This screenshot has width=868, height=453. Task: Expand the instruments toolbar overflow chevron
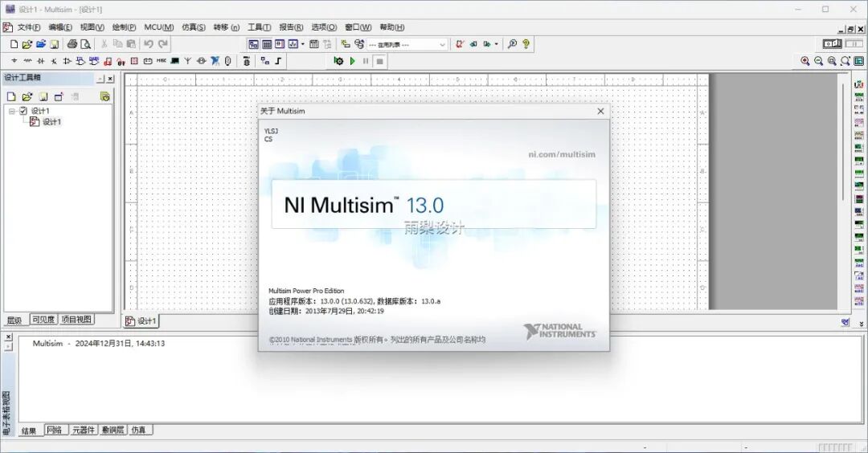tap(861, 324)
